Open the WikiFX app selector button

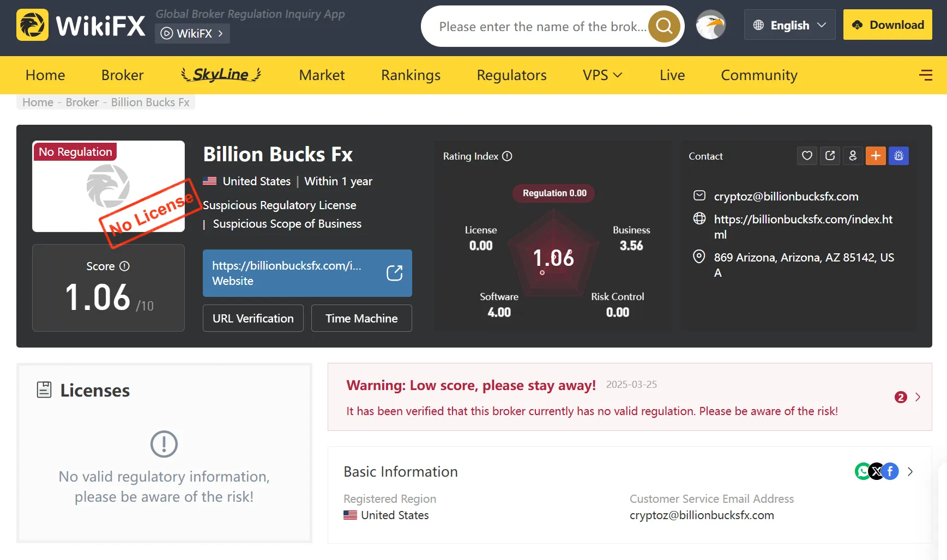[x=192, y=34]
